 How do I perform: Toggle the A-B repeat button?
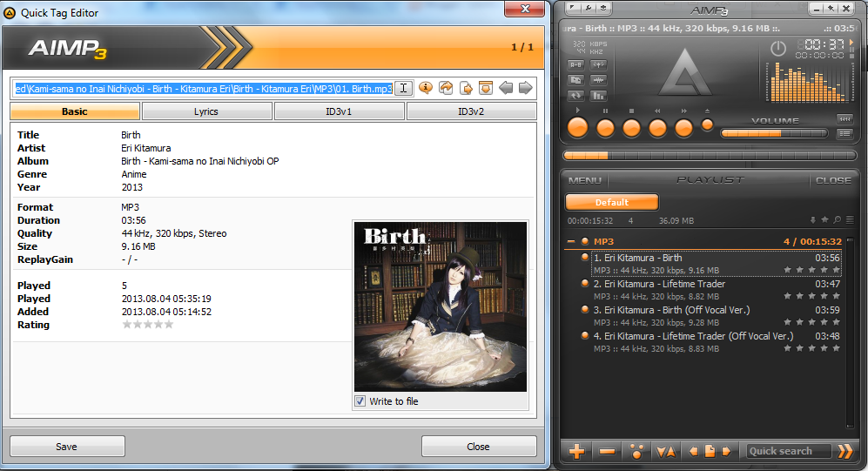point(575,64)
